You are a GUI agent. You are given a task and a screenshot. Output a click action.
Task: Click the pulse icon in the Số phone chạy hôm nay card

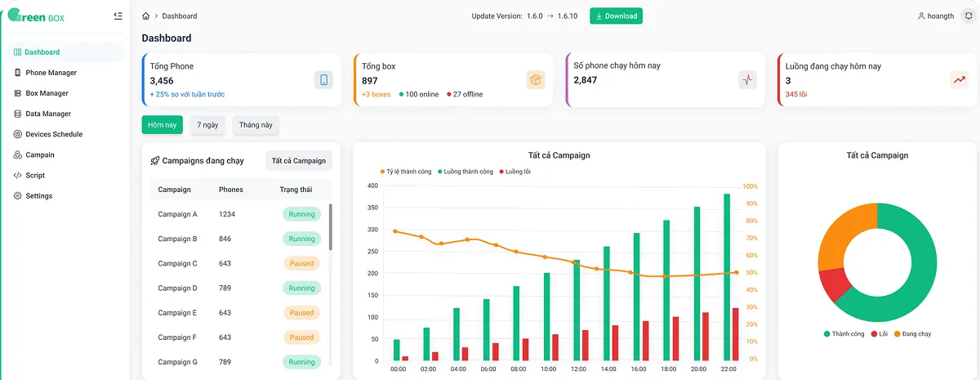pyautogui.click(x=747, y=79)
